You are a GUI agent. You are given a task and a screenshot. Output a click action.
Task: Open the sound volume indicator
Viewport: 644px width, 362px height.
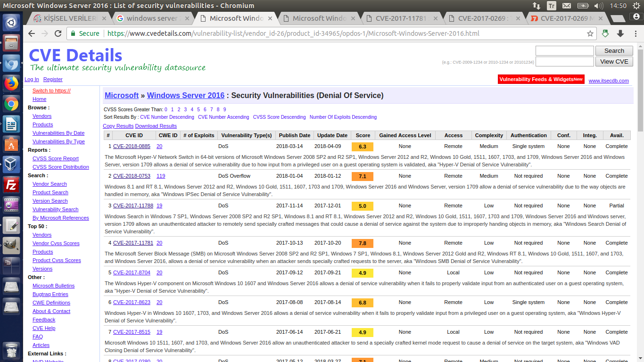click(x=599, y=6)
